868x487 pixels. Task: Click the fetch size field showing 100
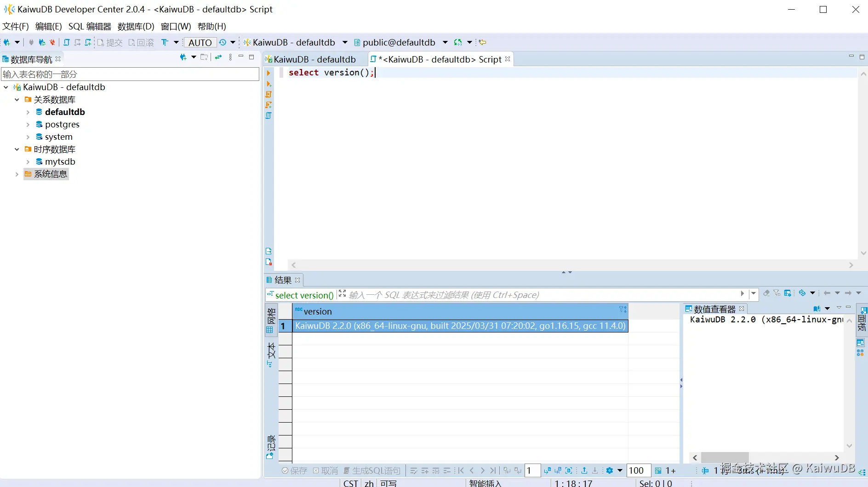coord(639,470)
